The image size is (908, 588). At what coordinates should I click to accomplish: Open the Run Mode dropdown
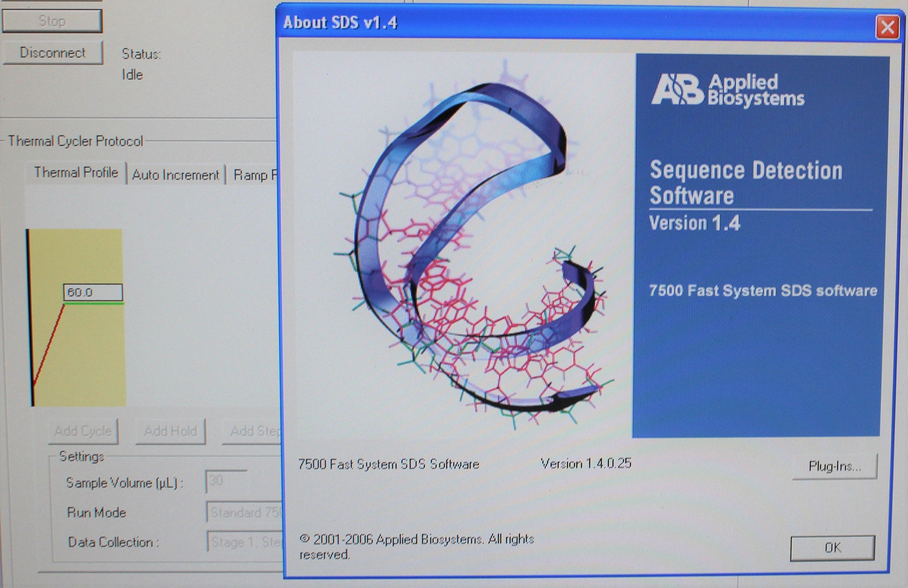pyautogui.click(x=244, y=513)
